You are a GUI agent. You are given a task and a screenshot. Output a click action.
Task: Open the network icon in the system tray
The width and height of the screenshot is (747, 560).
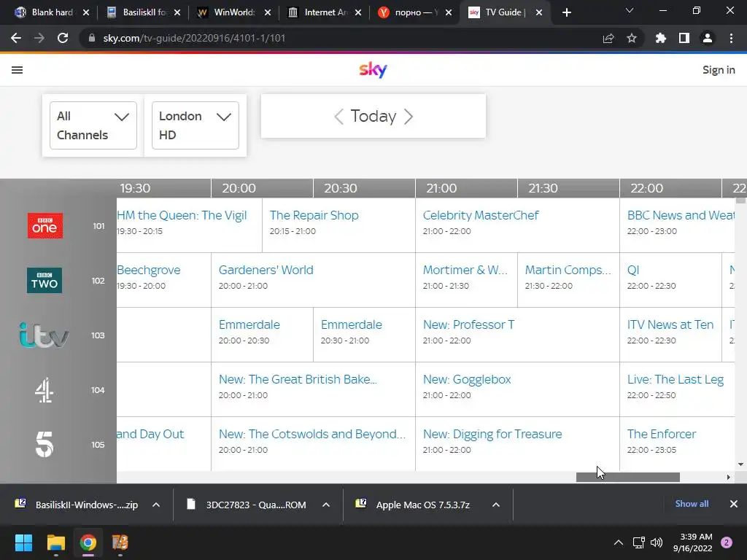(x=638, y=542)
